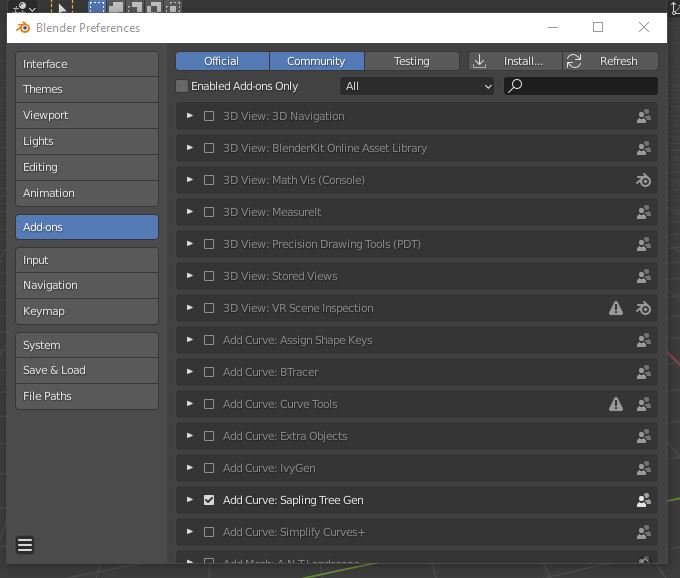Enable the Add Curve: Extra Objects checkbox

pos(209,436)
